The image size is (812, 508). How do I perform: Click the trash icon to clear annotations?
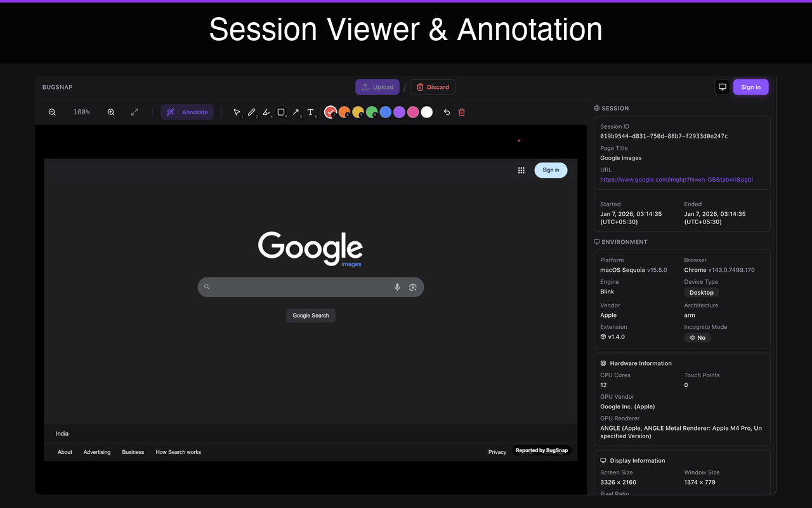click(462, 112)
